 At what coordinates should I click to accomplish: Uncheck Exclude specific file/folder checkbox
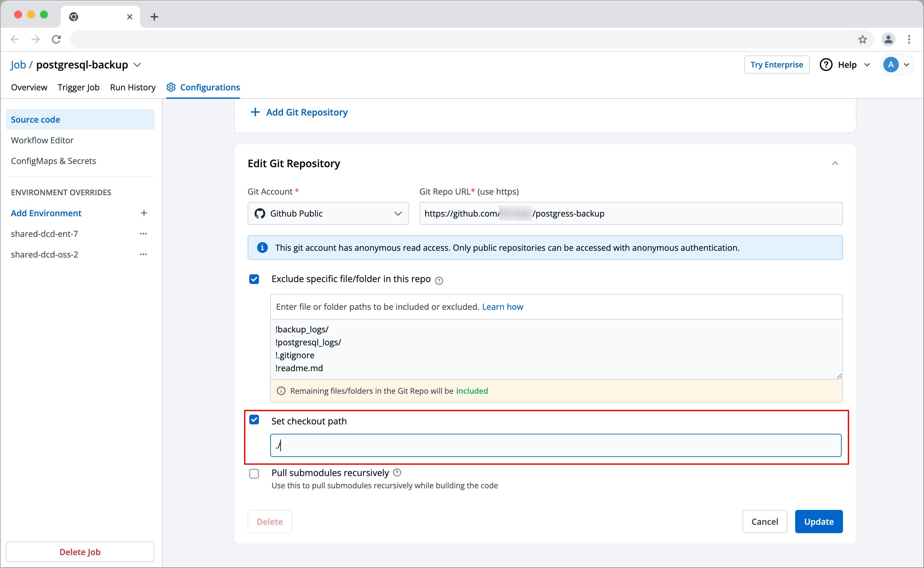[x=254, y=279]
